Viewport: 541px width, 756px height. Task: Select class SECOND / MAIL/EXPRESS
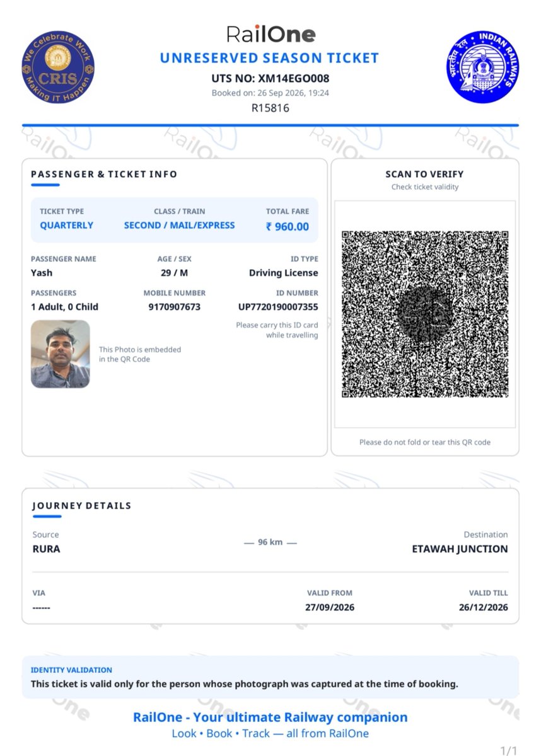[180, 226]
